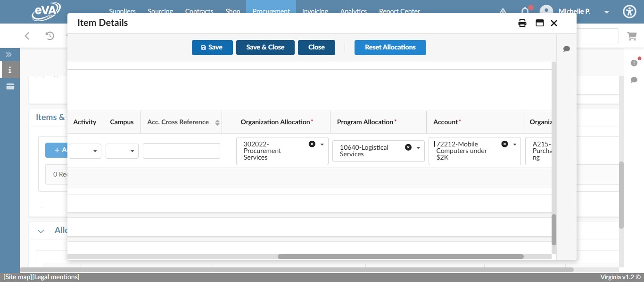Screen dimensions: 644x282
Task: Expand the left sidebar panel
Action: pos(8,55)
